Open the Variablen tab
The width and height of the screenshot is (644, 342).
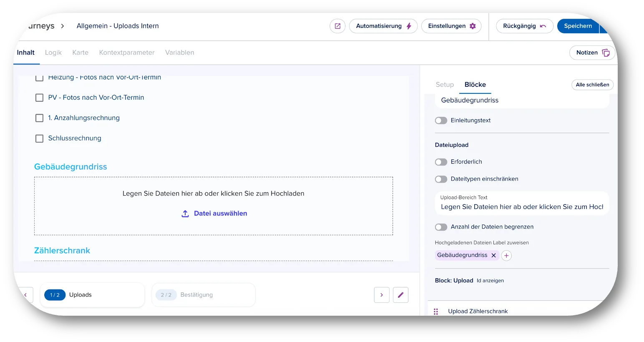pyautogui.click(x=179, y=53)
